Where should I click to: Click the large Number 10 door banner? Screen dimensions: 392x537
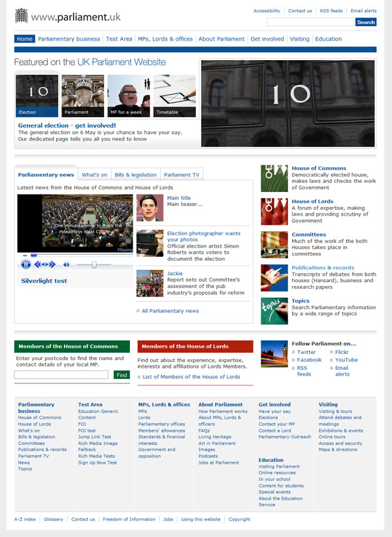pyautogui.click(x=287, y=103)
